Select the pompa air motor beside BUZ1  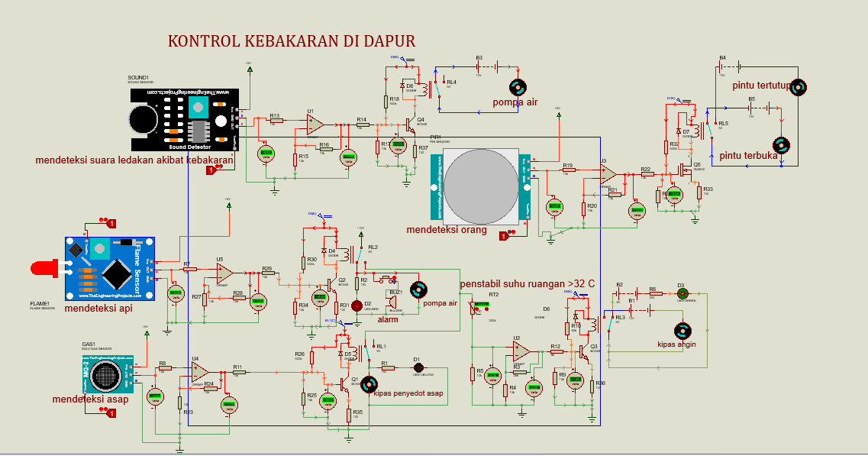coord(418,289)
